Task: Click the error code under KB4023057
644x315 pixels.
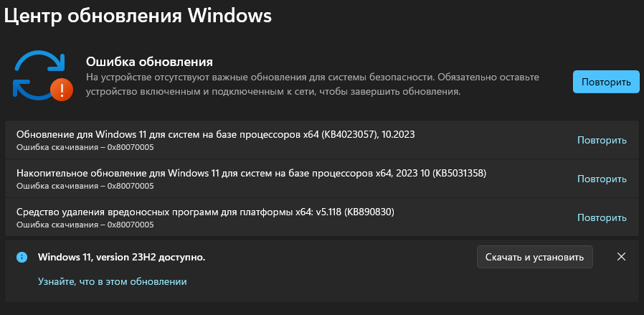Action: tap(85, 147)
